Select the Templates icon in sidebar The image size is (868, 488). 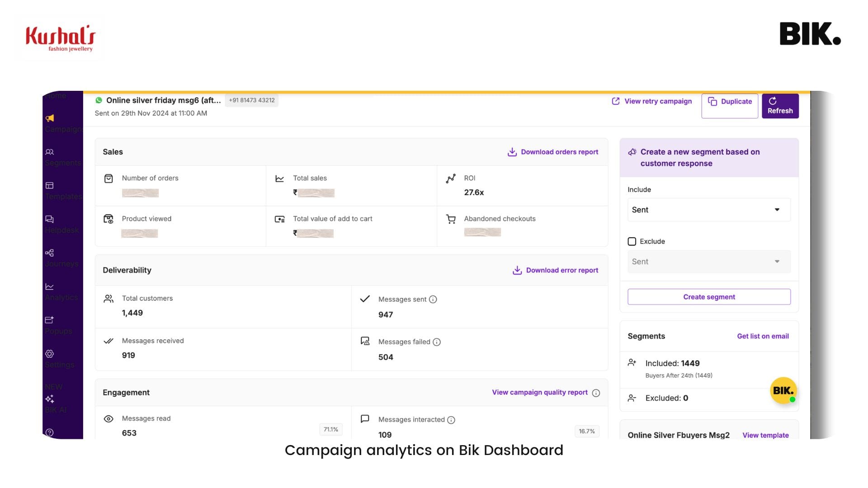pyautogui.click(x=50, y=185)
